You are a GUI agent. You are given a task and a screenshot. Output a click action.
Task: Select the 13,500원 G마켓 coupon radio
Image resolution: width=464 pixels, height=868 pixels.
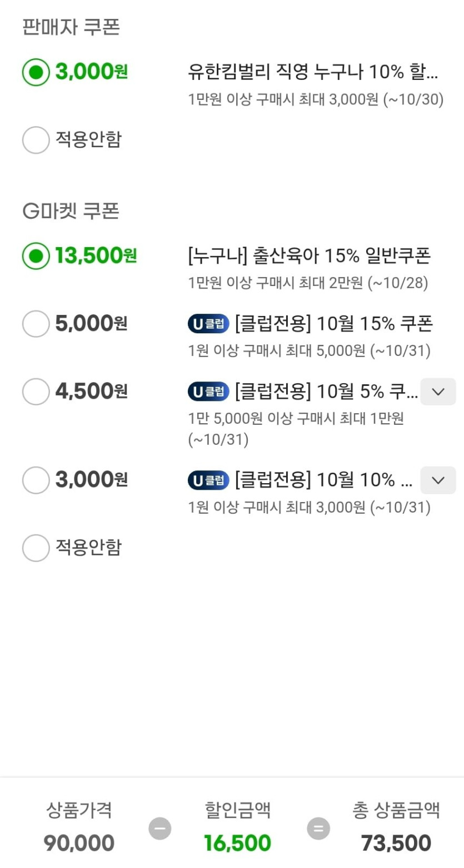tap(36, 256)
